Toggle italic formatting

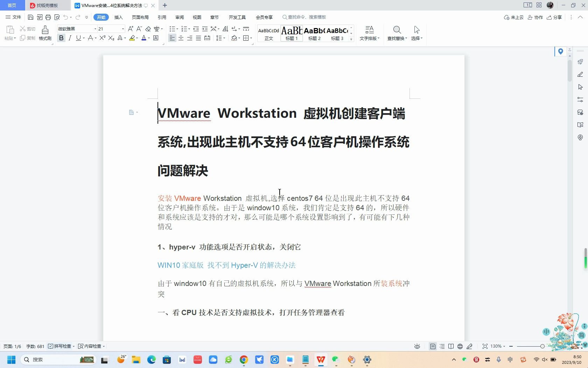pyautogui.click(x=70, y=38)
